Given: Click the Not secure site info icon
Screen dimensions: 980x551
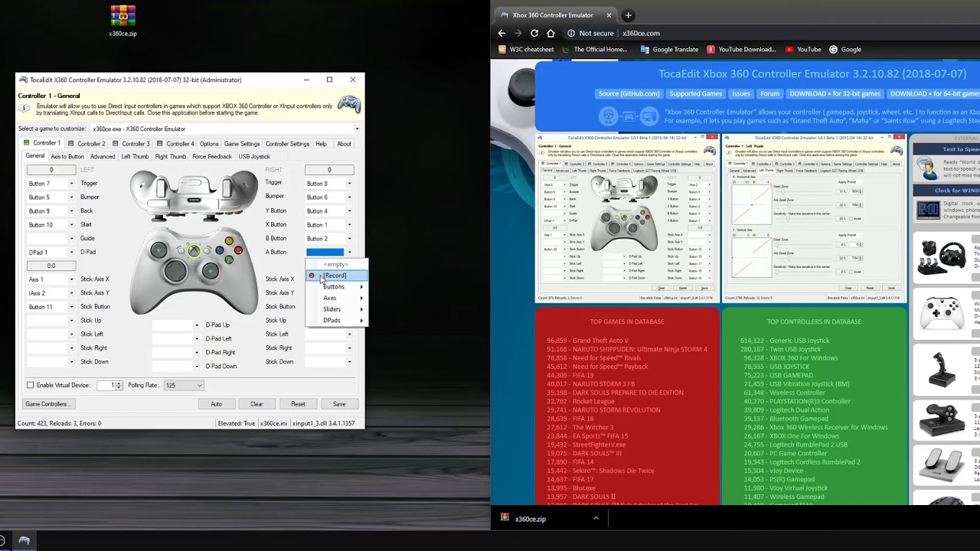Looking at the screenshot, I should point(571,33).
